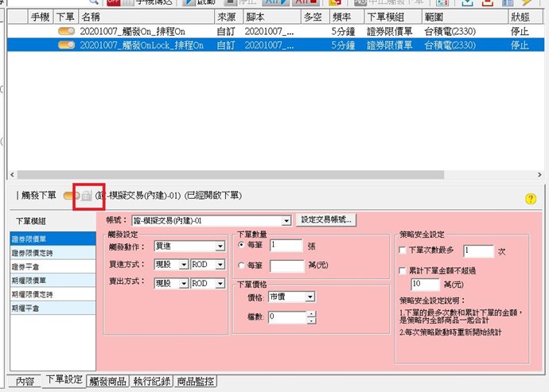The width and height of the screenshot is (549, 392).
Task: Toggle order switch for 觸發OnLock_排程On strategy row
Action: (66, 45)
